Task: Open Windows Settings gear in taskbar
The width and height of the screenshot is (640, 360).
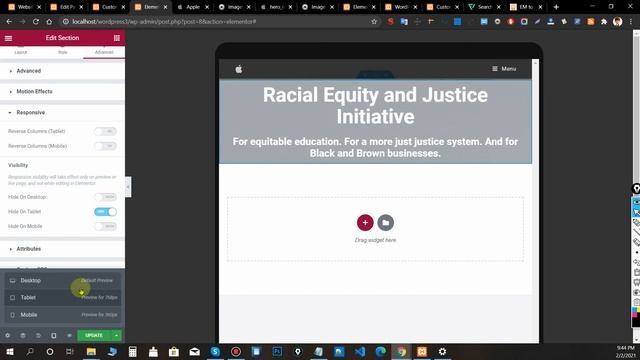Action: coord(442,351)
